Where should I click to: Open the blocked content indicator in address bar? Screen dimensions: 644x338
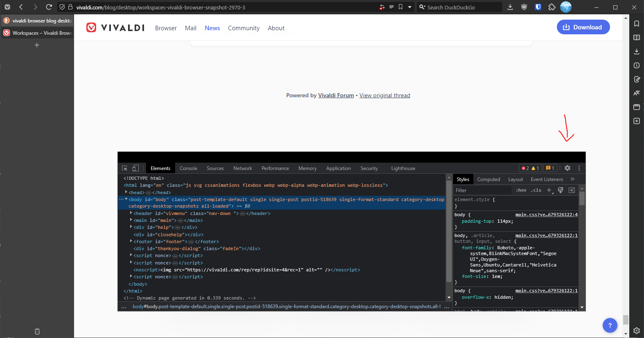pos(382,7)
